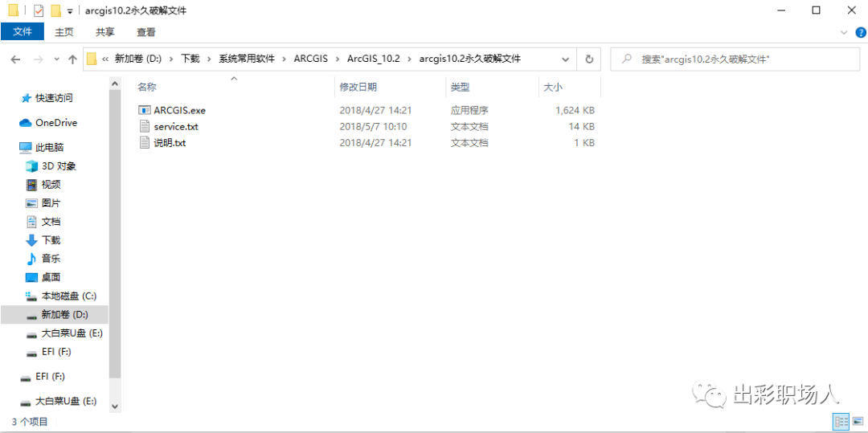Select indented EFI (F:) under 此电脑
The image size is (868, 433).
point(56,352)
